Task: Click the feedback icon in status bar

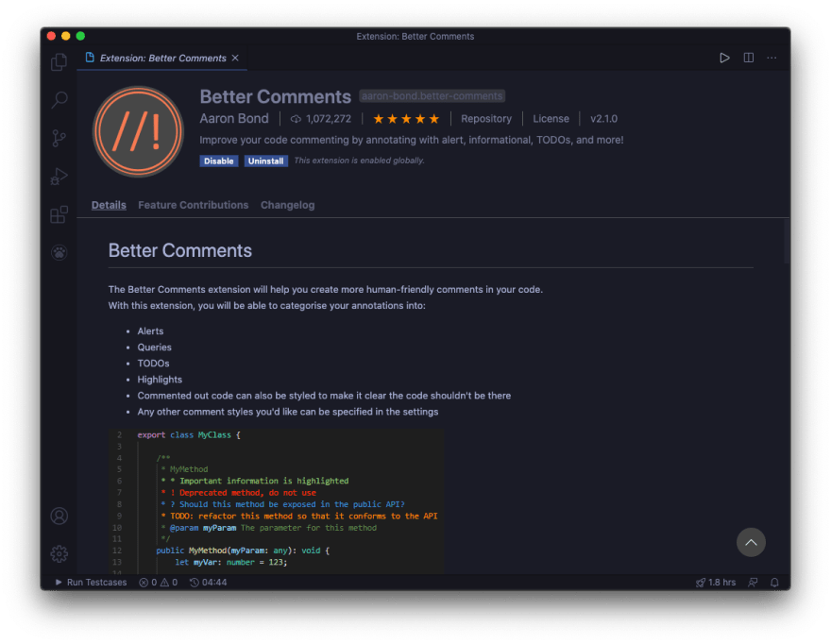Action: 753,582
